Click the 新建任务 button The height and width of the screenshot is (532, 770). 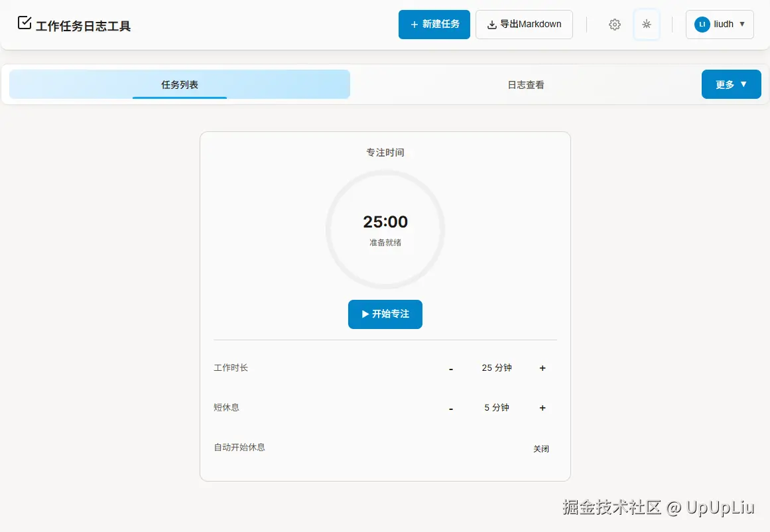434,25
